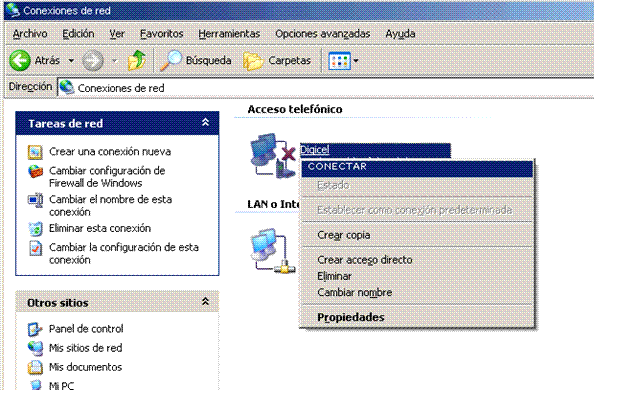Select the Digicel dial-up connection icon
The height and width of the screenshot is (400, 640).
[273, 156]
